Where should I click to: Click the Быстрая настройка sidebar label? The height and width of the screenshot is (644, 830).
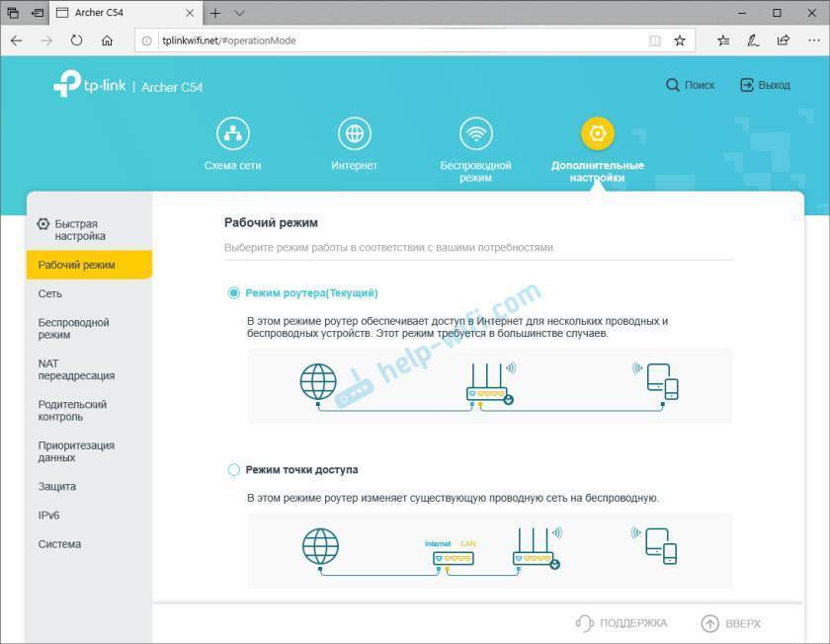[80, 230]
